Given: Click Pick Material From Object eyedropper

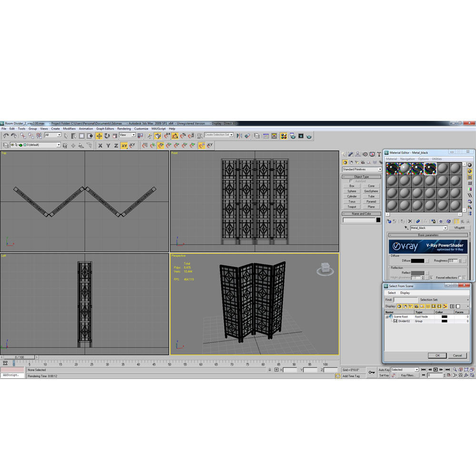Looking at the screenshot, I should (x=406, y=228).
